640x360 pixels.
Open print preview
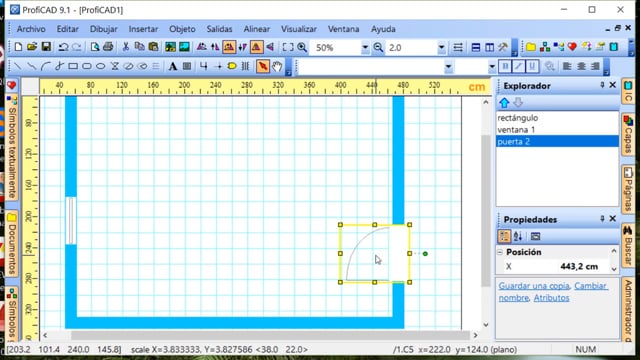(x=95, y=47)
